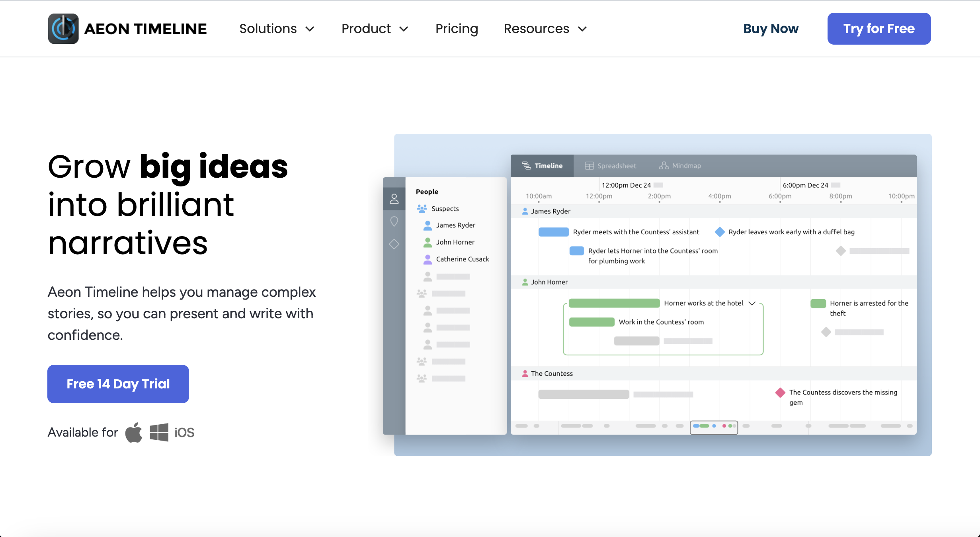Collapse the 'Horner works at the hotel' chevron
This screenshot has height=537, width=980.
coord(752,303)
